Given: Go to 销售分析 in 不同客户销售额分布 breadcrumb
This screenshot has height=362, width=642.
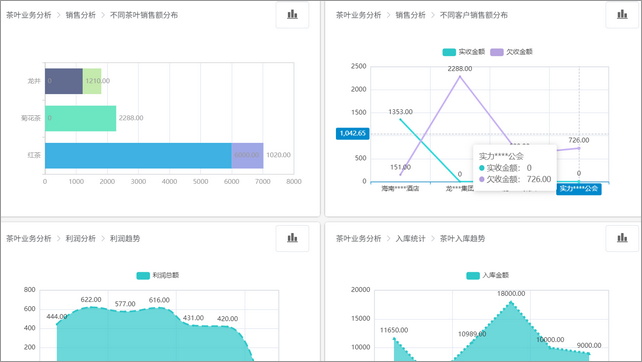Looking at the screenshot, I should (411, 15).
